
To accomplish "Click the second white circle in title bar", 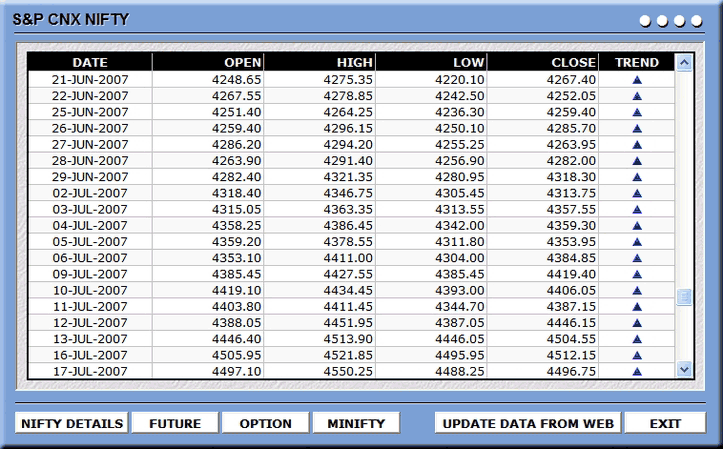I will click(664, 21).
